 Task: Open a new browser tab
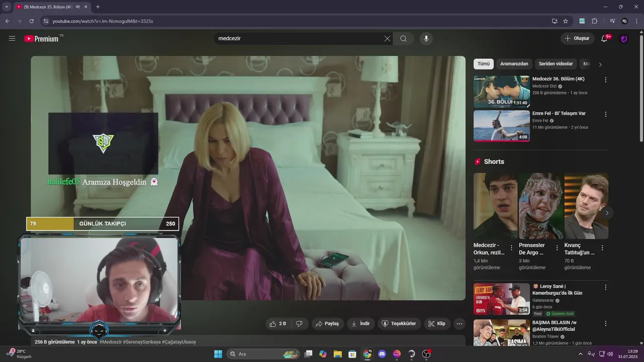click(x=98, y=7)
